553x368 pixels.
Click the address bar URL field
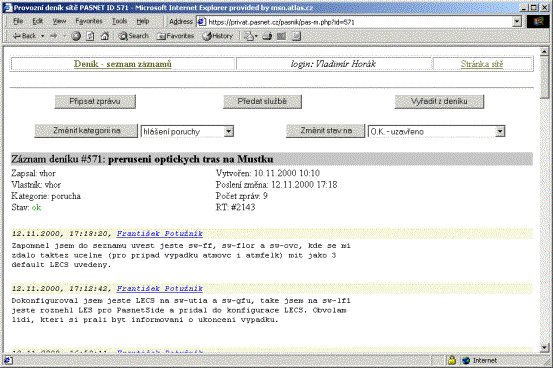coord(359,22)
